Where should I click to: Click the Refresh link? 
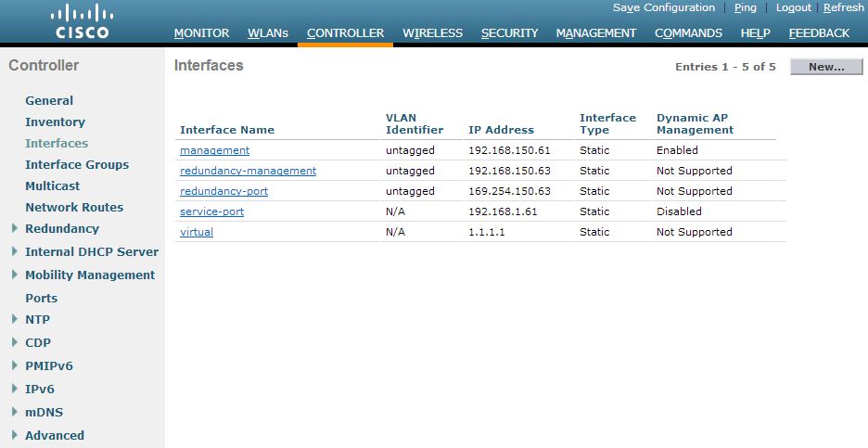coord(844,7)
